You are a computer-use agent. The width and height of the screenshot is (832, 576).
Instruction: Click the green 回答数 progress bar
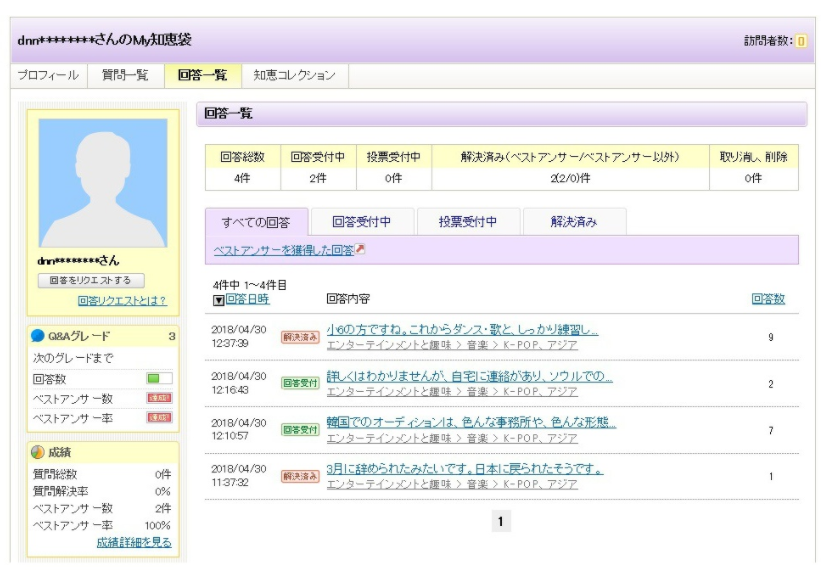[x=159, y=378]
